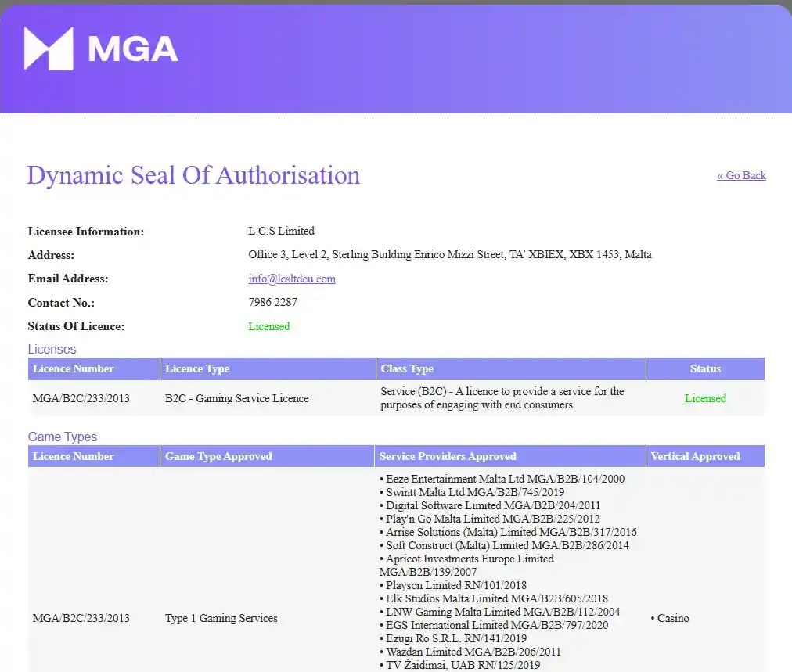Click the Licensed status in the Licenses table row

pyautogui.click(x=705, y=398)
